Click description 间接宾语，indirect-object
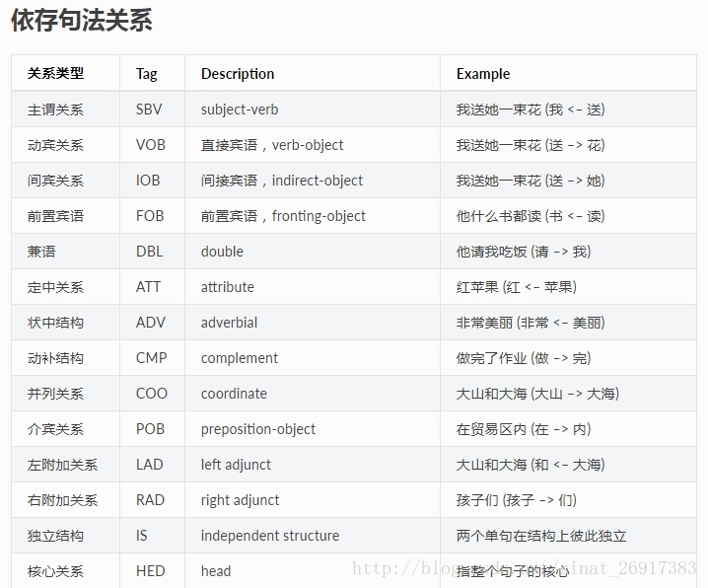708x588 pixels. 282,181
